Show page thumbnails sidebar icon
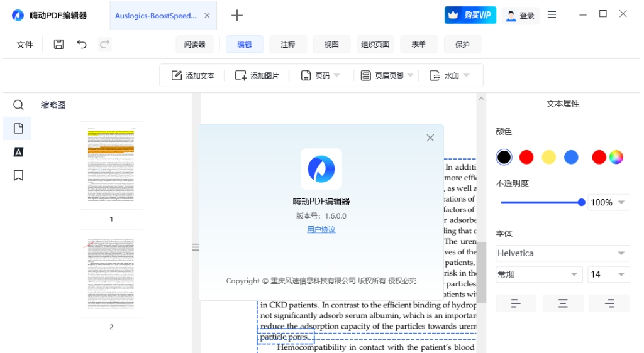Viewport: 644px width, 353px height. 18,128
